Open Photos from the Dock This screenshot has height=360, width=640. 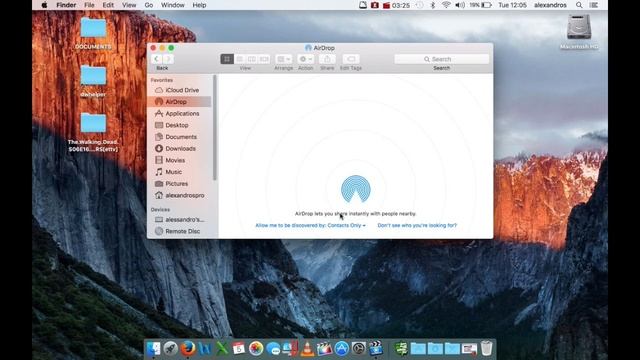pos(256,349)
